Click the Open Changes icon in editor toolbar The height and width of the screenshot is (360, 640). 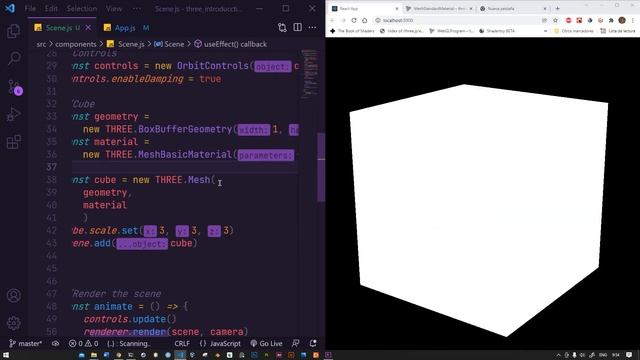point(282,27)
